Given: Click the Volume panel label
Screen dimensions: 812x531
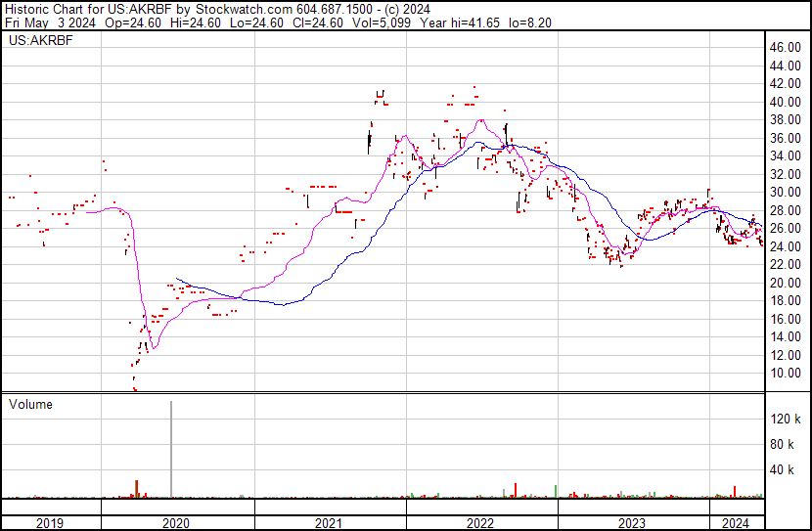Looking at the screenshot, I should coord(30,405).
